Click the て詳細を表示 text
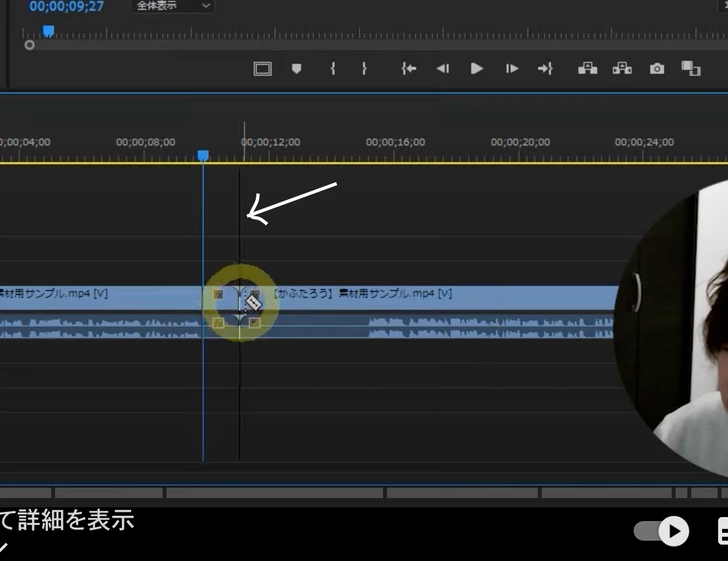Viewport: 728px width, 561px height. click(x=68, y=520)
